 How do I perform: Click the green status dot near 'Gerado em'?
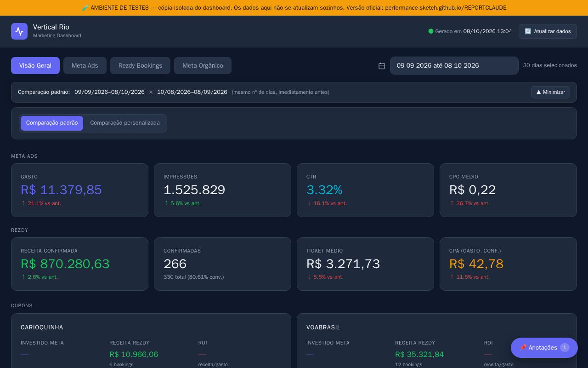431,31
